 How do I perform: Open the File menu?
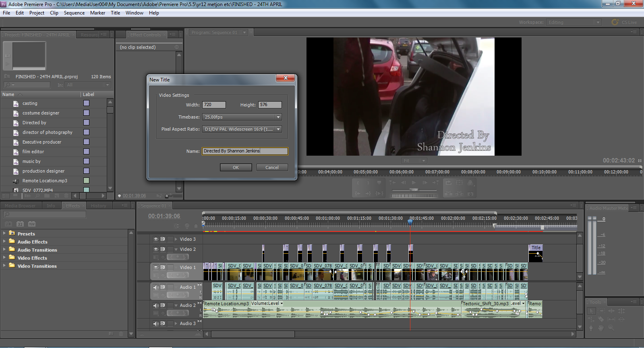point(6,13)
